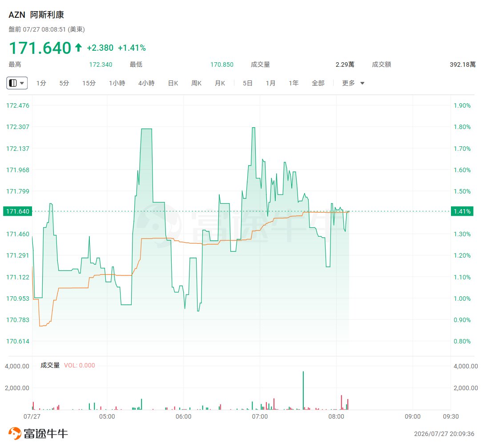Expand the chart type dropdown arrow
Viewport: 483px width, 448px height.
(x=22, y=83)
